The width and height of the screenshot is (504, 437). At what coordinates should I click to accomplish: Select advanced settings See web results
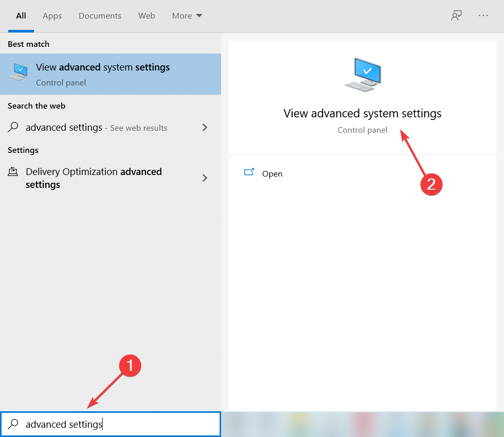pyautogui.click(x=111, y=128)
